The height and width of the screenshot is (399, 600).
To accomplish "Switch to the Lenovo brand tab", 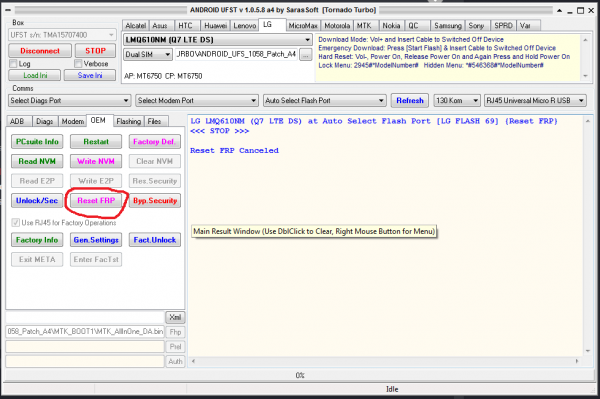I will 245,26.
